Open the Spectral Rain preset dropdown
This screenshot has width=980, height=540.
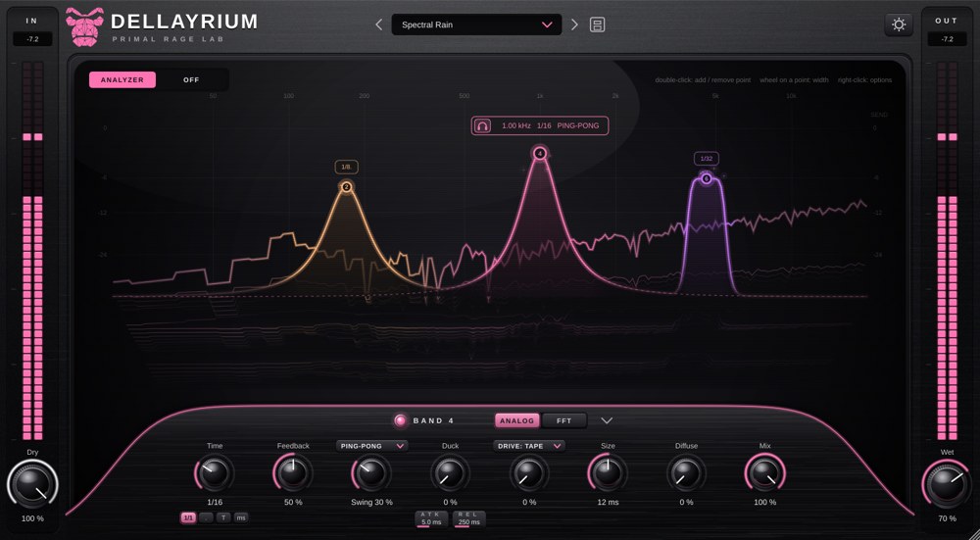click(476, 25)
